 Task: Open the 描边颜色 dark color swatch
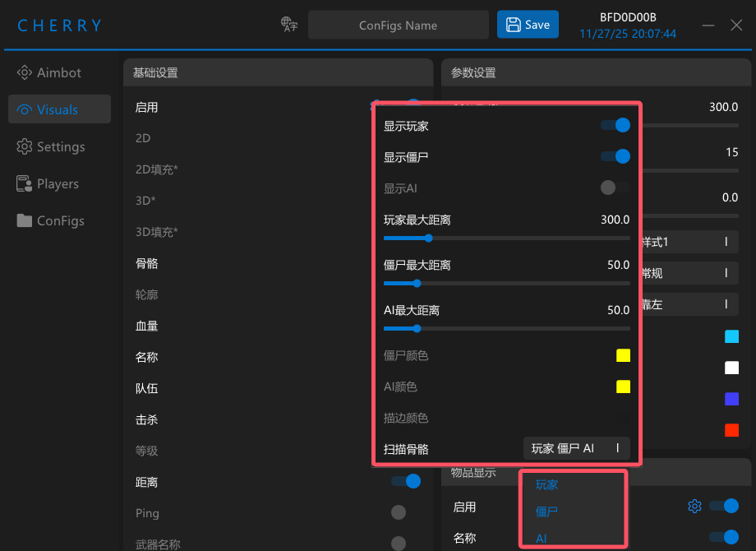coord(623,418)
